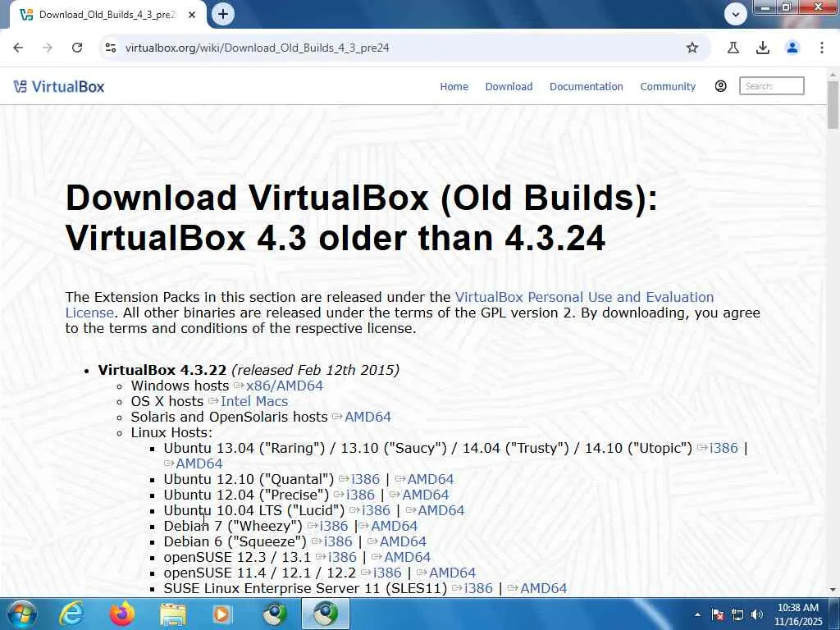
Task: Reload the current page
Action: (77, 48)
